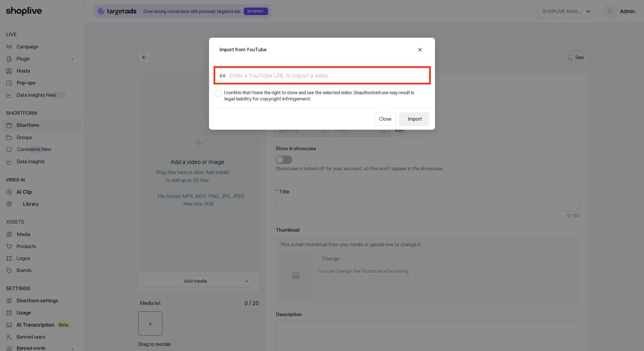Check the copyright confirmation checkbox

[218, 93]
